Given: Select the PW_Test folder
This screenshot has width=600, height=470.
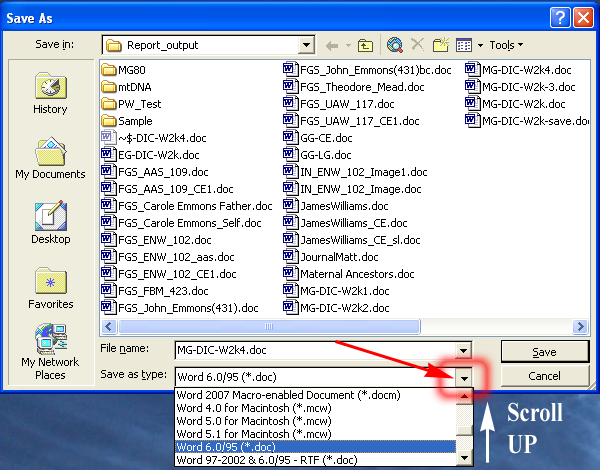Looking at the screenshot, I should click(x=131, y=104).
